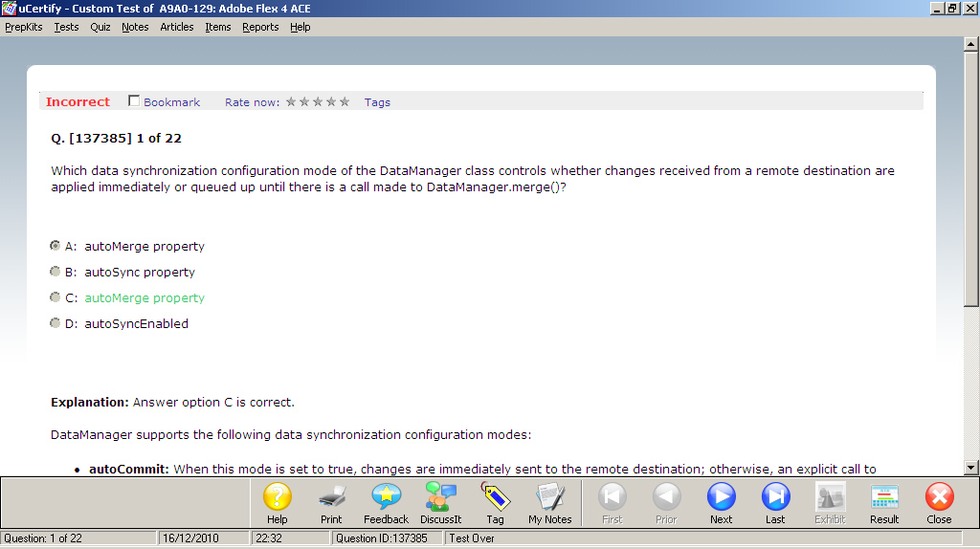Screen dimensions: 980x549
Task: Rate the question three stars
Action: point(318,101)
